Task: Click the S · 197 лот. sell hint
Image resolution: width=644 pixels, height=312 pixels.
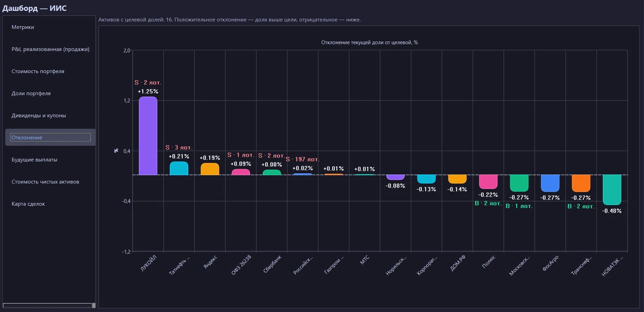Action: pyautogui.click(x=303, y=159)
